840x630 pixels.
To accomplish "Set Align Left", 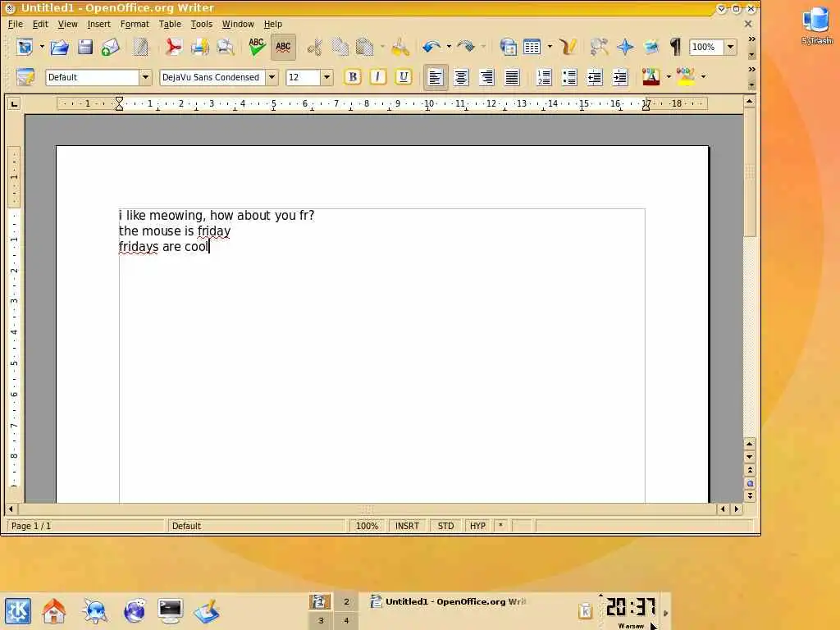I will [x=436, y=78].
